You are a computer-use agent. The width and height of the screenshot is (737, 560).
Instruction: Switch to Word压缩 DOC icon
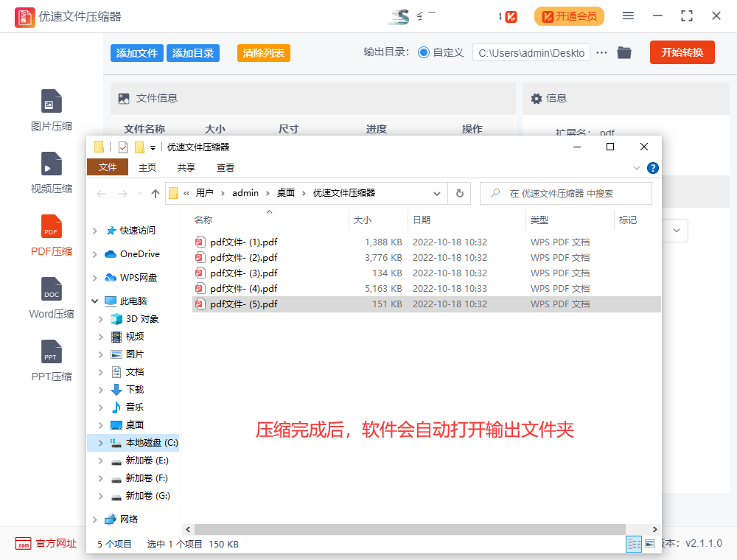52,288
